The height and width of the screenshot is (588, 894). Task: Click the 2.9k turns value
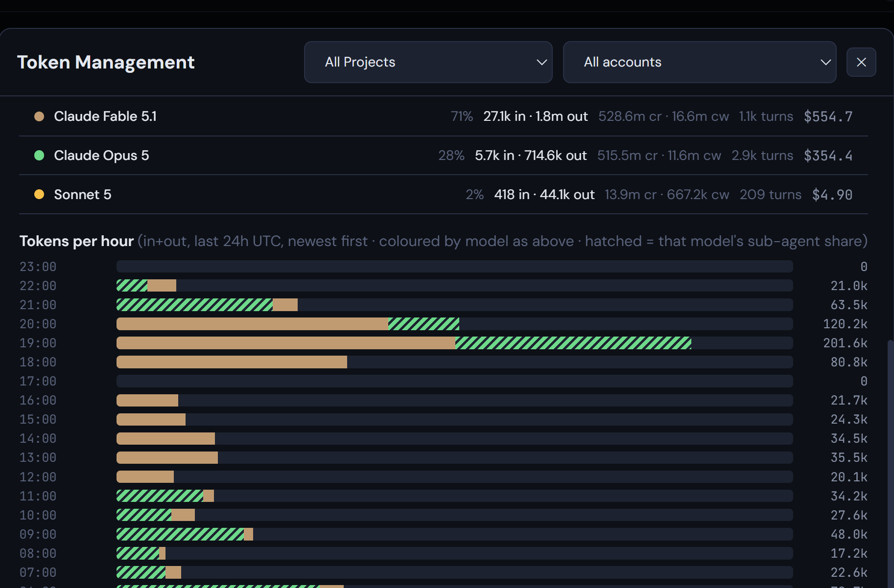pyautogui.click(x=762, y=156)
